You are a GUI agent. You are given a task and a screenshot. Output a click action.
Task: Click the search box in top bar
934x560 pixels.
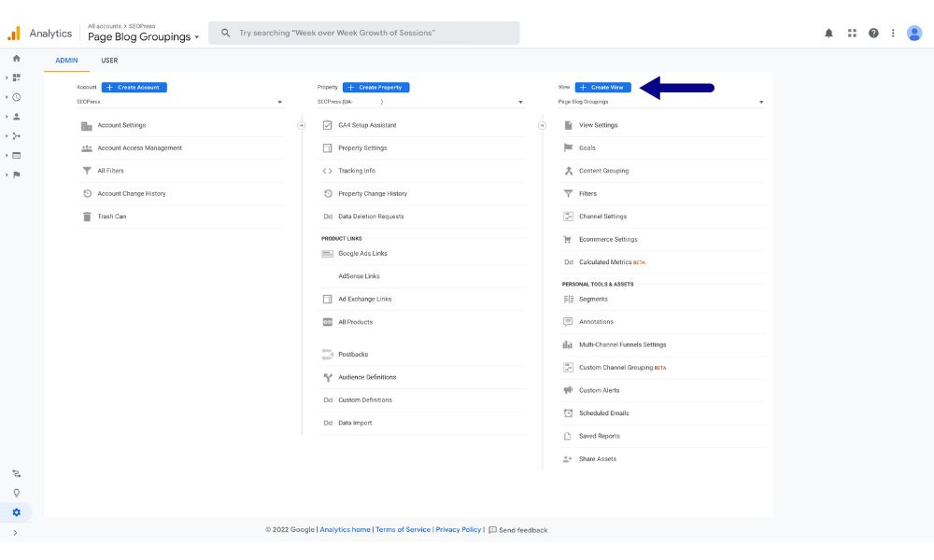click(364, 33)
